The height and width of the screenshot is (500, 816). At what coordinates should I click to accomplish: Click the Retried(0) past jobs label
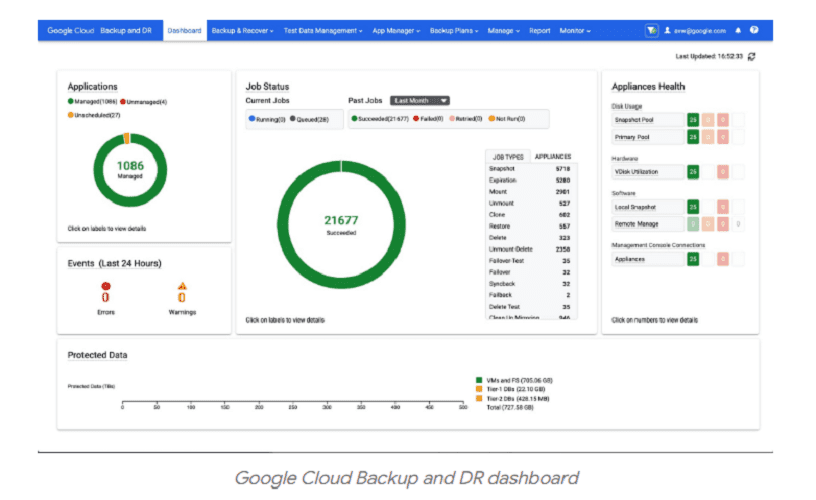click(x=466, y=119)
